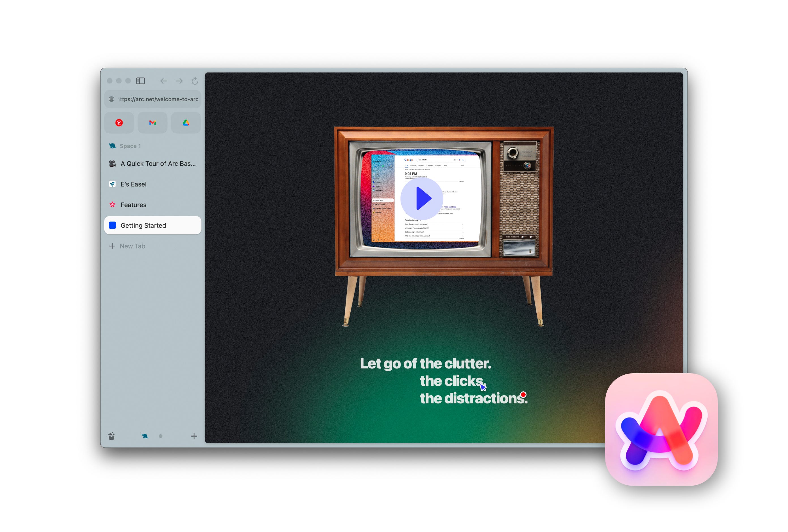The width and height of the screenshot is (788, 532).
Task: Click "the clicks," text line
Action: click(x=453, y=381)
